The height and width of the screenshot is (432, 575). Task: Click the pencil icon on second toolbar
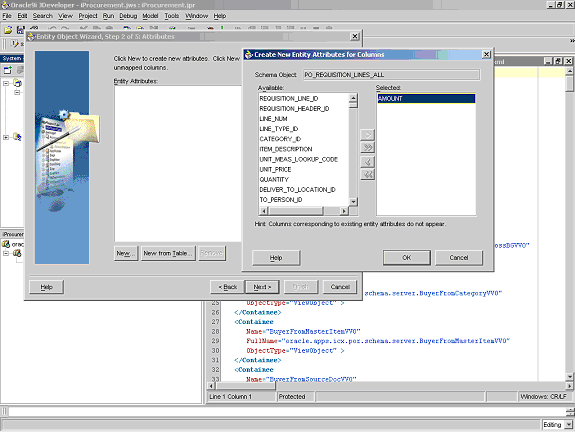pos(15,44)
